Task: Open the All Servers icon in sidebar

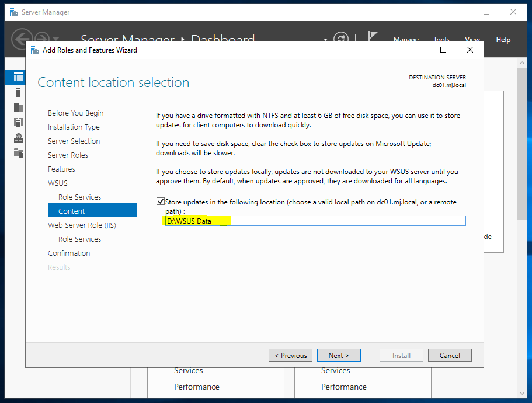Action: (x=19, y=107)
